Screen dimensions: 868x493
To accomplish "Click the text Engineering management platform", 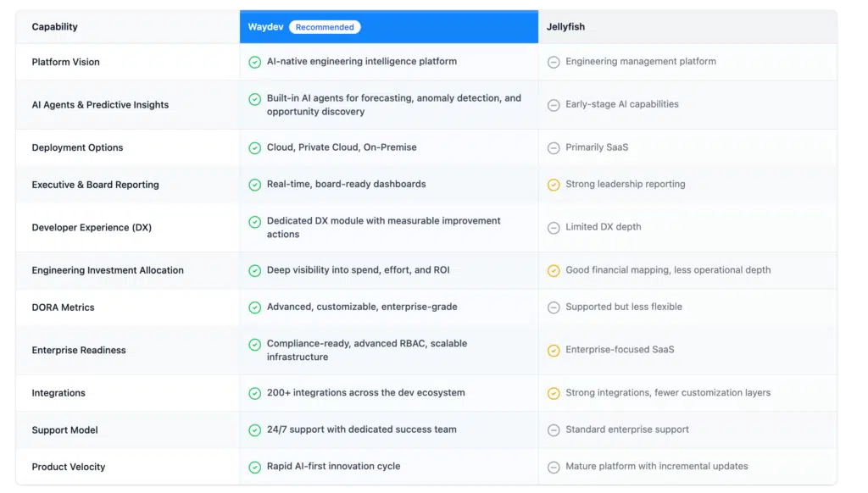I will point(641,62).
